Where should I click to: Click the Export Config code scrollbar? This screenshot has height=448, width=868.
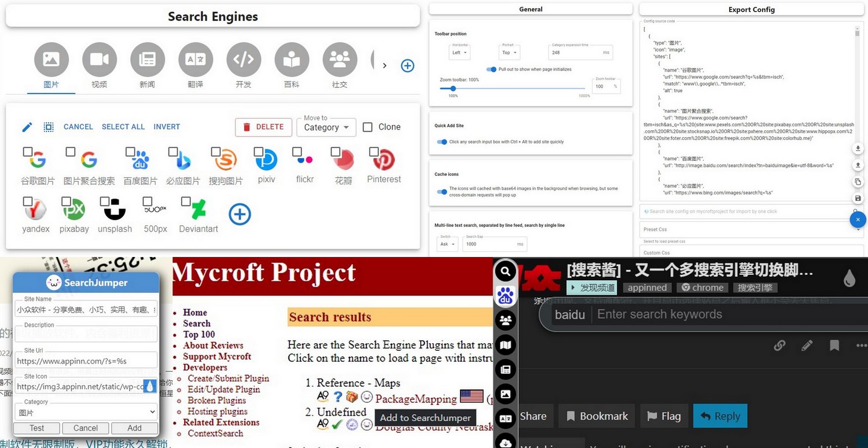(858, 32)
